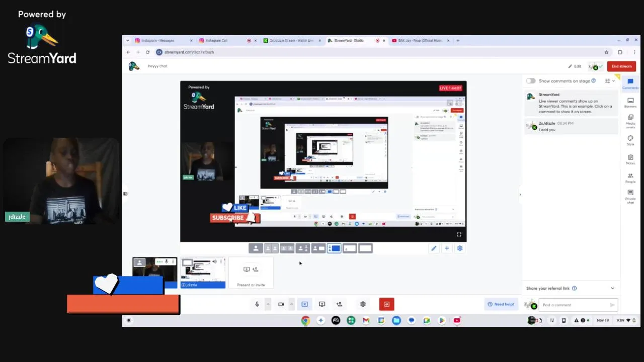Mute the microphone in bottom toolbar
644x362 pixels.
pos(257,304)
